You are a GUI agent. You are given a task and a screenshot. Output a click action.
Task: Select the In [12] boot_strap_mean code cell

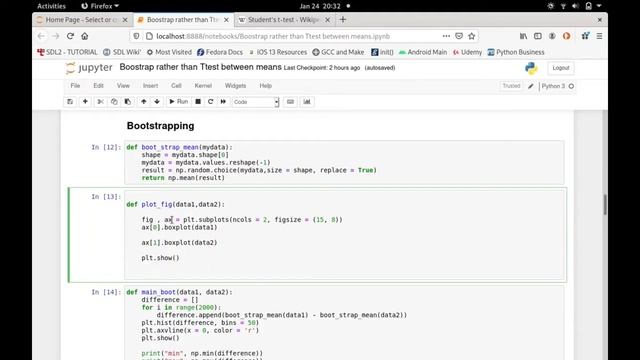point(344,162)
